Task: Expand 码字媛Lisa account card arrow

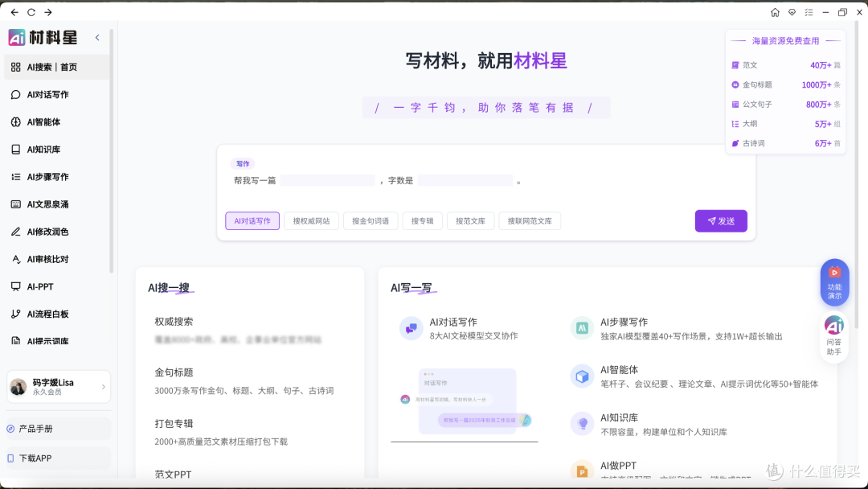Action: [104, 387]
